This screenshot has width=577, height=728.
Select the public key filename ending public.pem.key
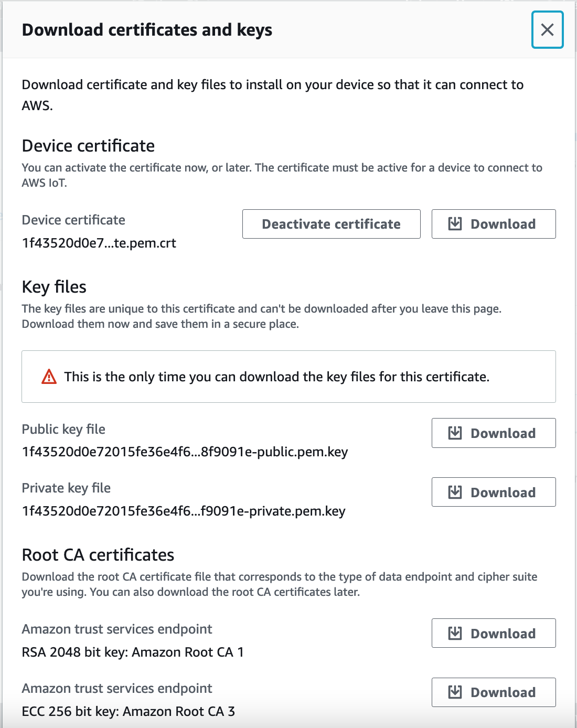[185, 452]
